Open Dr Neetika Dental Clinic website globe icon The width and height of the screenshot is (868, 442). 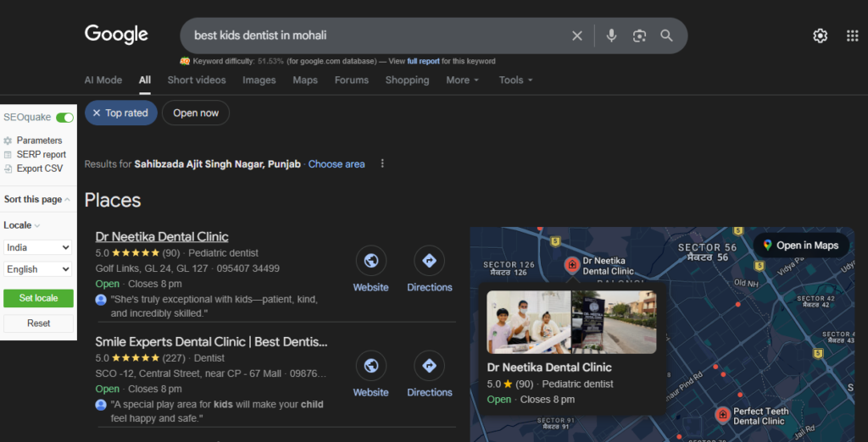coord(371,261)
